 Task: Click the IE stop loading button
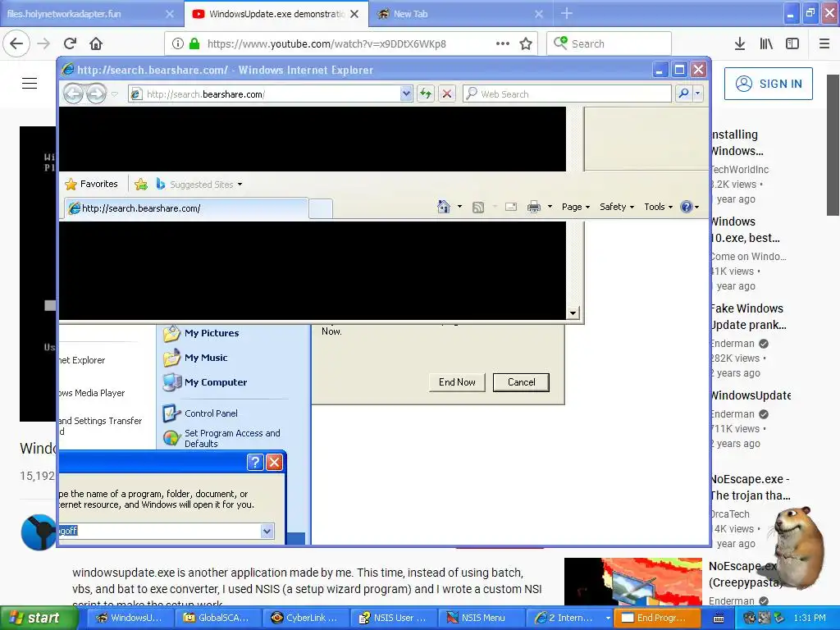click(x=447, y=94)
